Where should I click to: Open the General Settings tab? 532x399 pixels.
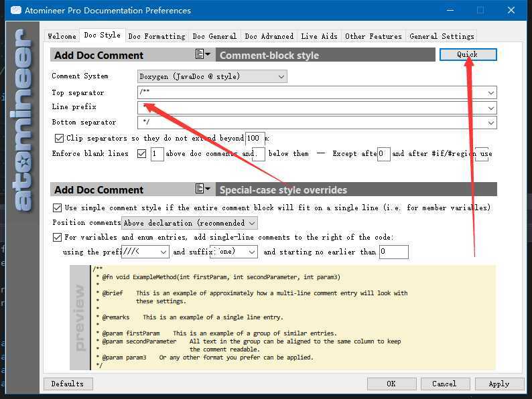point(442,36)
